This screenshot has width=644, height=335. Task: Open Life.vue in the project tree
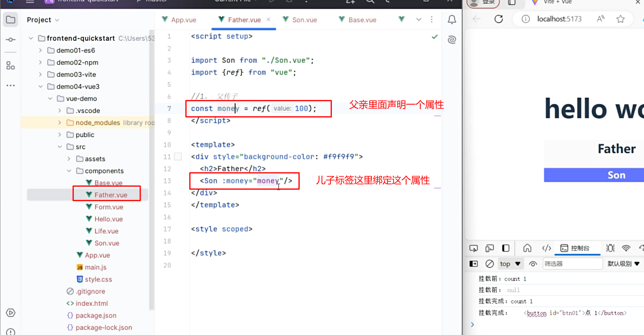[x=106, y=231]
